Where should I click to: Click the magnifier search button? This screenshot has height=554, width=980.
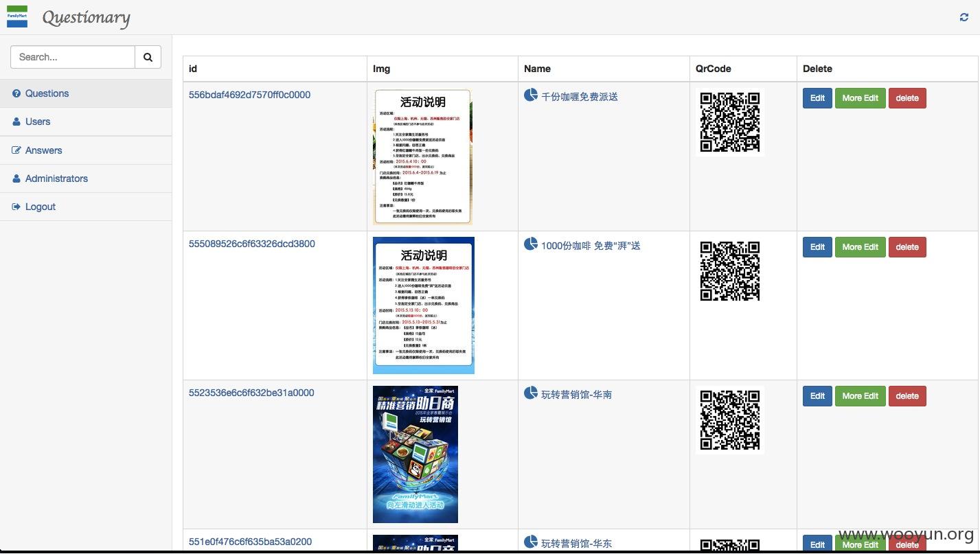(x=148, y=57)
